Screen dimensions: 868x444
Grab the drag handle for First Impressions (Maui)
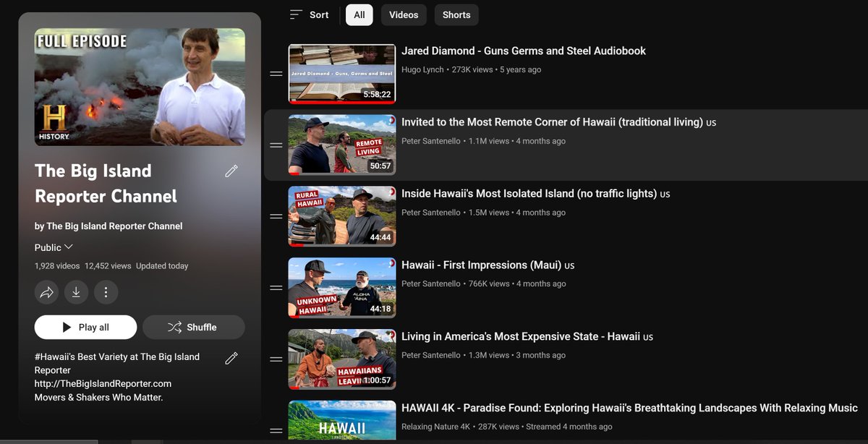(276, 288)
